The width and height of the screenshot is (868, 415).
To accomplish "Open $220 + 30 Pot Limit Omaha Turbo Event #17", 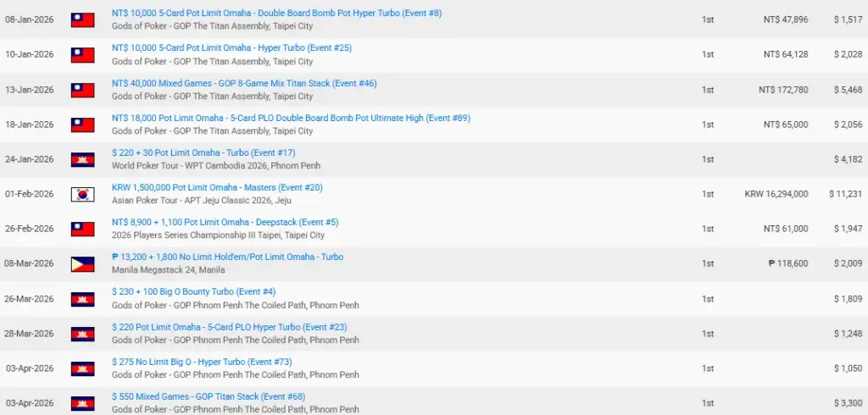I will tap(204, 152).
